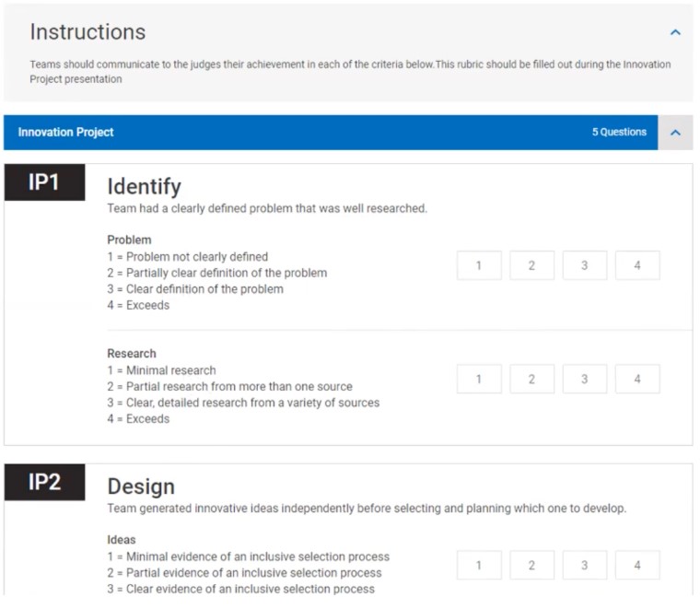Click the IP2 section label
Screen dimensions: 700x609
click(x=44, y=483)
